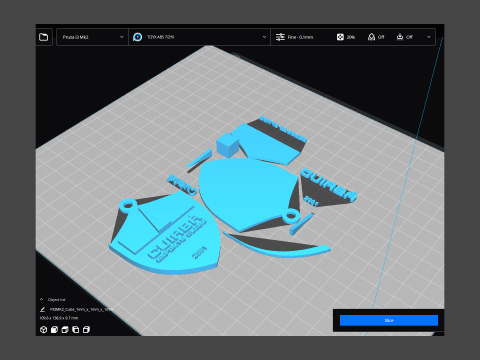480x360 pixels.
Task: Select the PI3MK2_Cube file name text
Action: click(81, 309)
